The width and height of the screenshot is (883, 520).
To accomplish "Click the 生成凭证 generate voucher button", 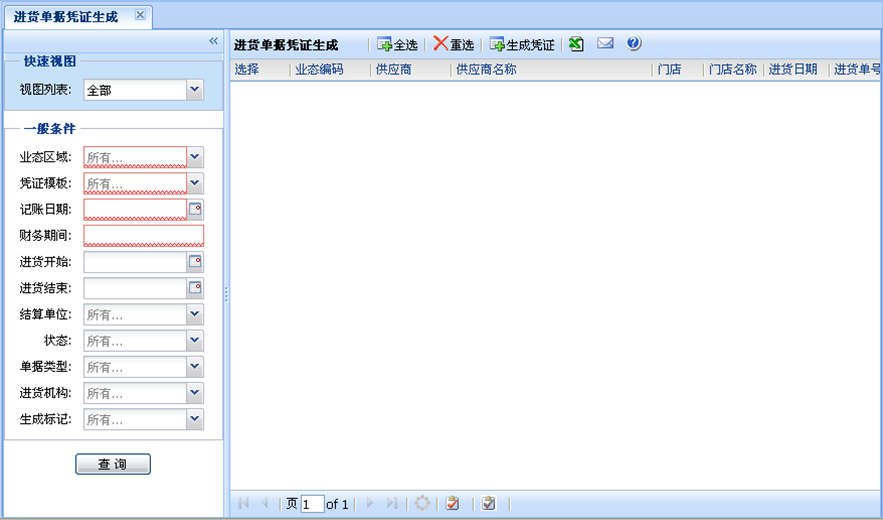I will (x=522, y=45).
